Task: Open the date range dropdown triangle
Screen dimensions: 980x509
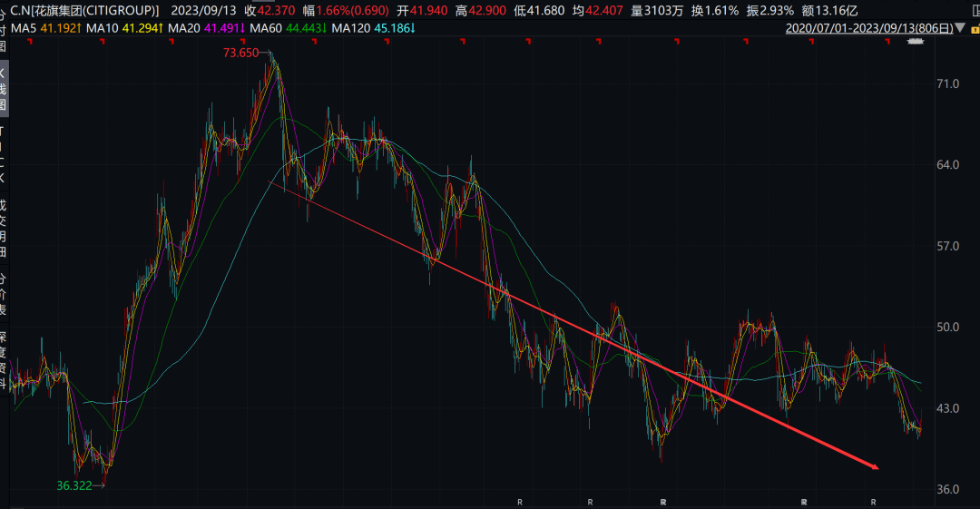Action: pos(961,28)
